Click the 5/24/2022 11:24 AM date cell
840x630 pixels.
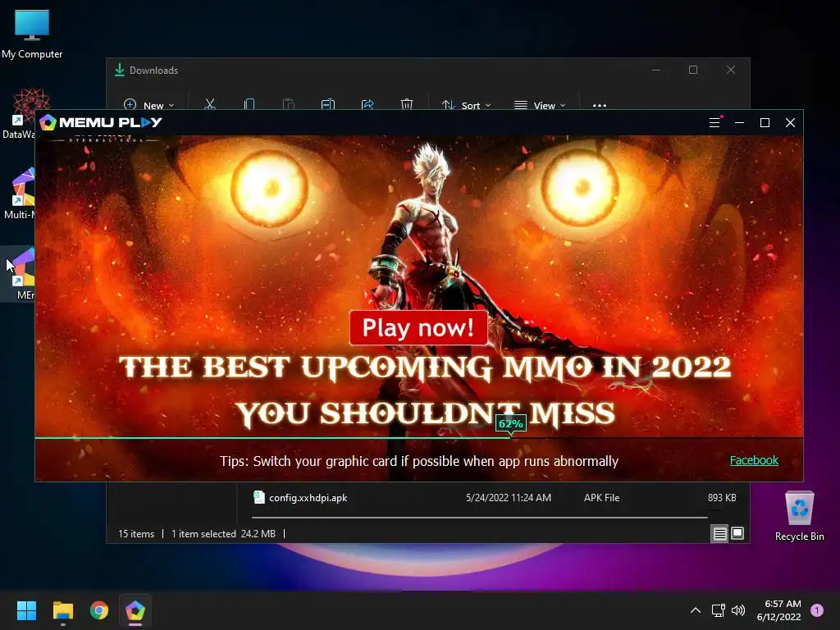click(509, 498)
